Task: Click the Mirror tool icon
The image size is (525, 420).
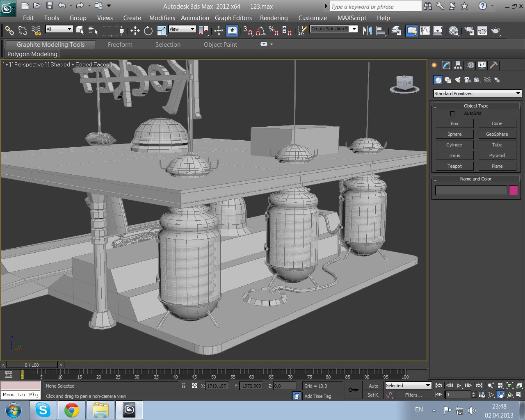Action: (367, 31)
